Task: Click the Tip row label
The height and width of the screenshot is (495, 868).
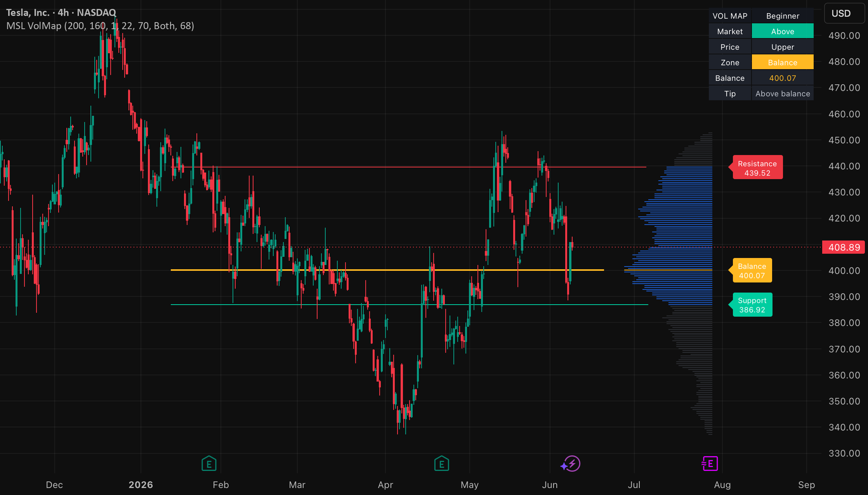Action: coord(730,93)
